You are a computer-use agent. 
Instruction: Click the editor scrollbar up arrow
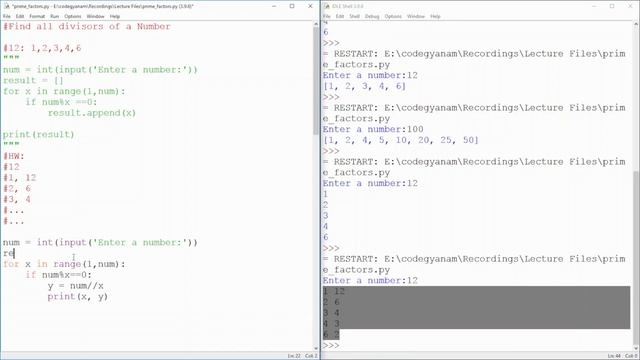pyautogui.click(x=316, y=24)
